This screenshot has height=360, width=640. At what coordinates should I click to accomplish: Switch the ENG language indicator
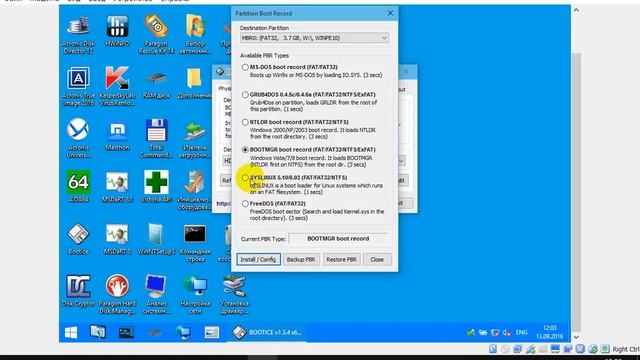pyautogui.click(x=521, y=333)
